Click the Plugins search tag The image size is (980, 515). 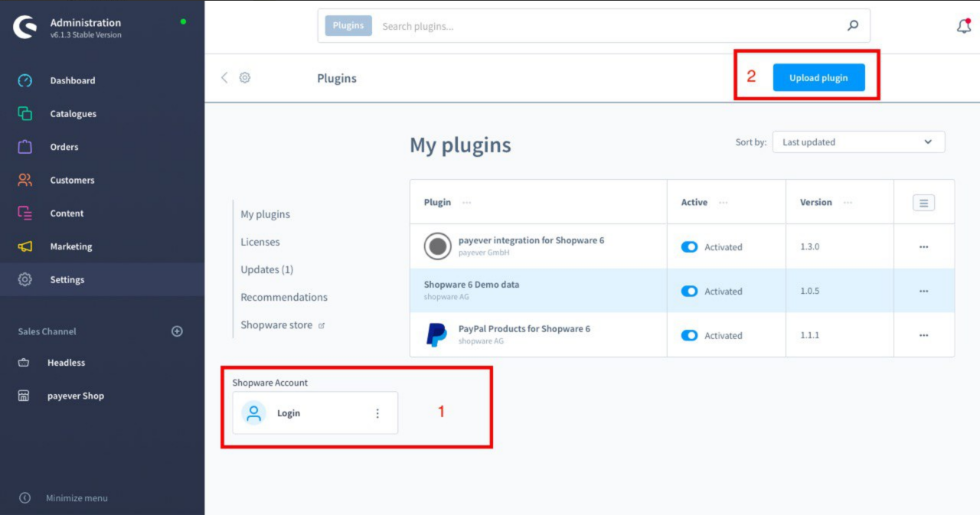point(348,25)
